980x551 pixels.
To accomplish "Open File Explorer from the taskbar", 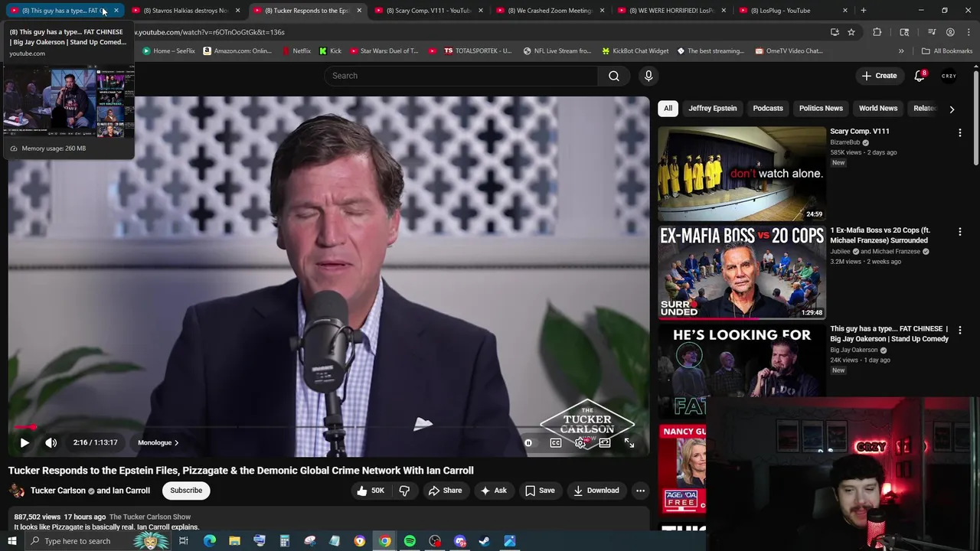I will coord(234,541).
